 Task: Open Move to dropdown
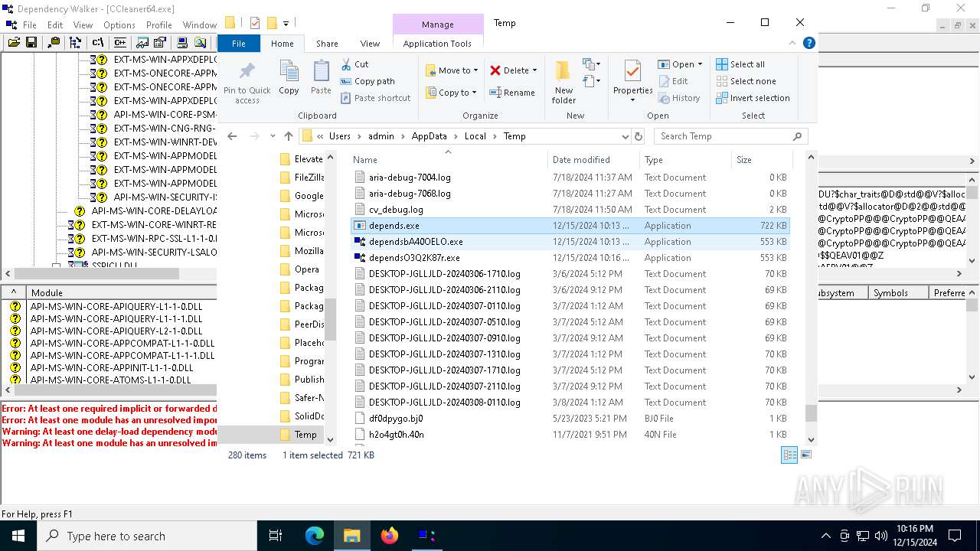point(452,70)
